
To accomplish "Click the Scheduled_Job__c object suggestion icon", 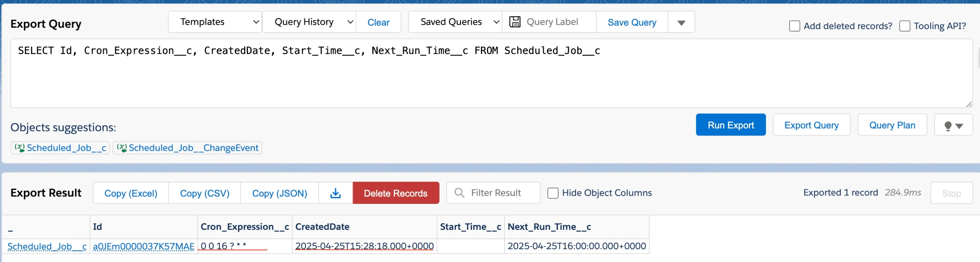I will pyautogui.click(x=20, y=148).
